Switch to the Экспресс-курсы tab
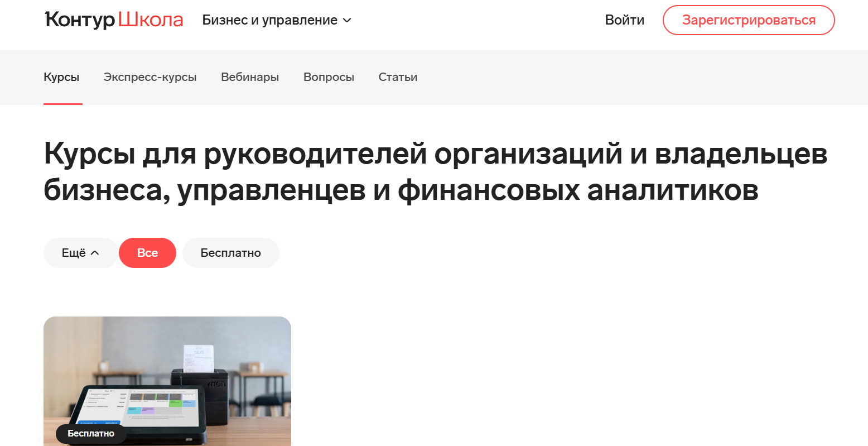 pos(150,77)
